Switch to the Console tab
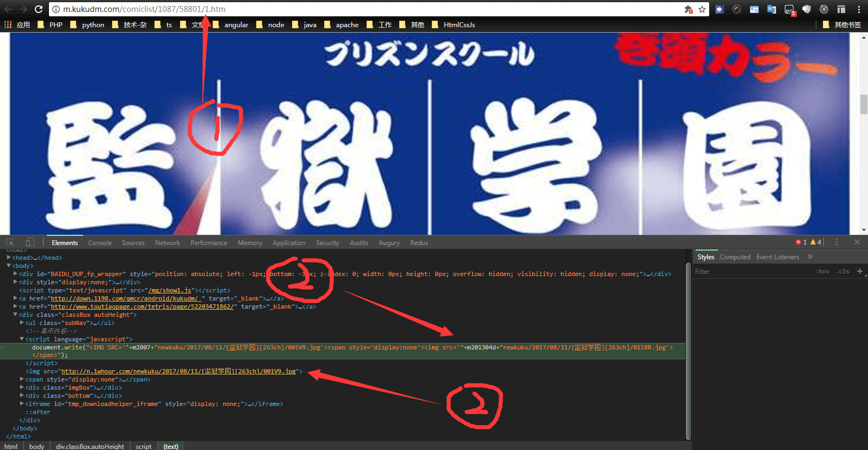Image resolution: width=868 pixels, height=450 pixels. tap(100, 243)
